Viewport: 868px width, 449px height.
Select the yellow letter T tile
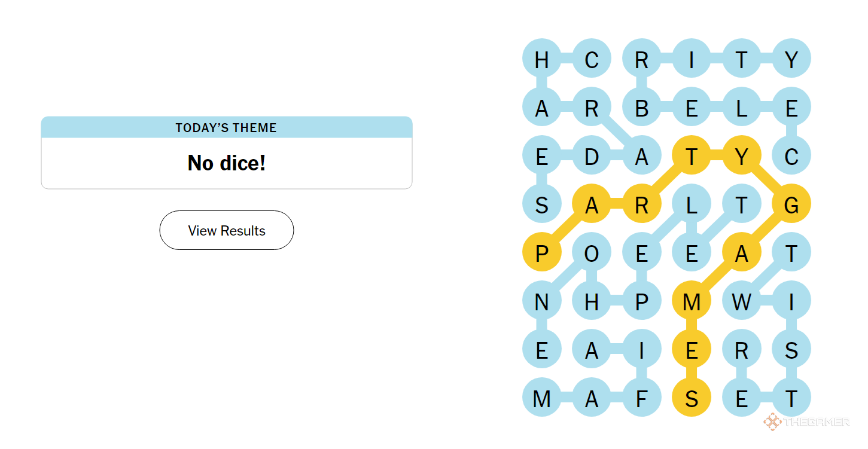[692, 156]
